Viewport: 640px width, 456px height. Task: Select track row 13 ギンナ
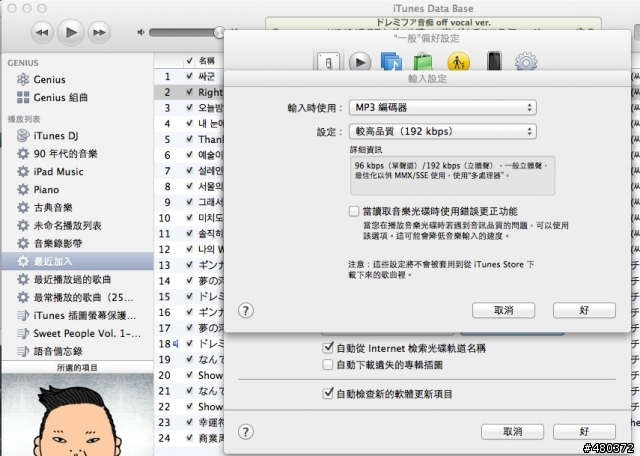coord(189,265)
